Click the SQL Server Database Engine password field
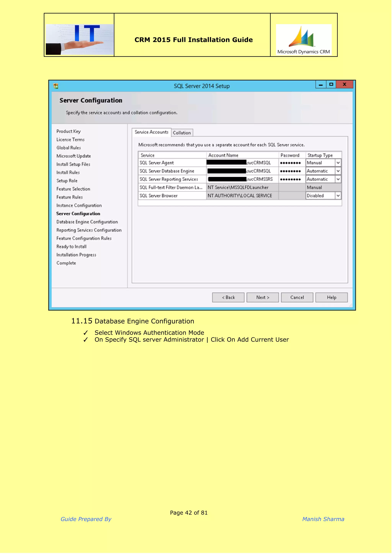The image size is (392, 554). [x=292, y=171]
